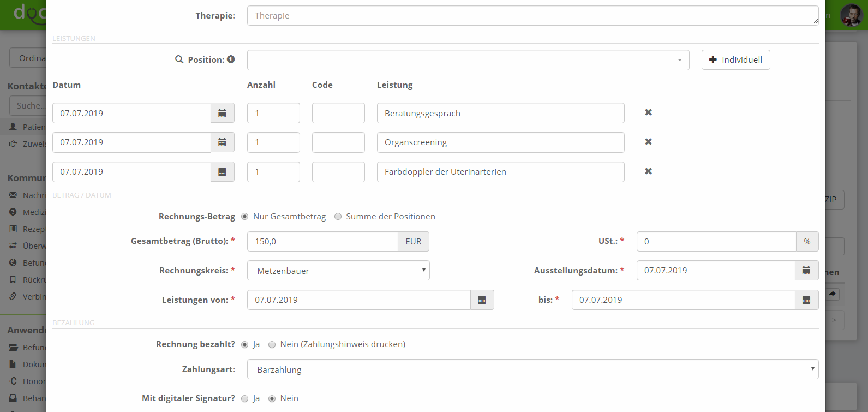Viewport: 868px width, 412px height.
Task: Click date field of Beratungsgespräch row
Action: 131,113
